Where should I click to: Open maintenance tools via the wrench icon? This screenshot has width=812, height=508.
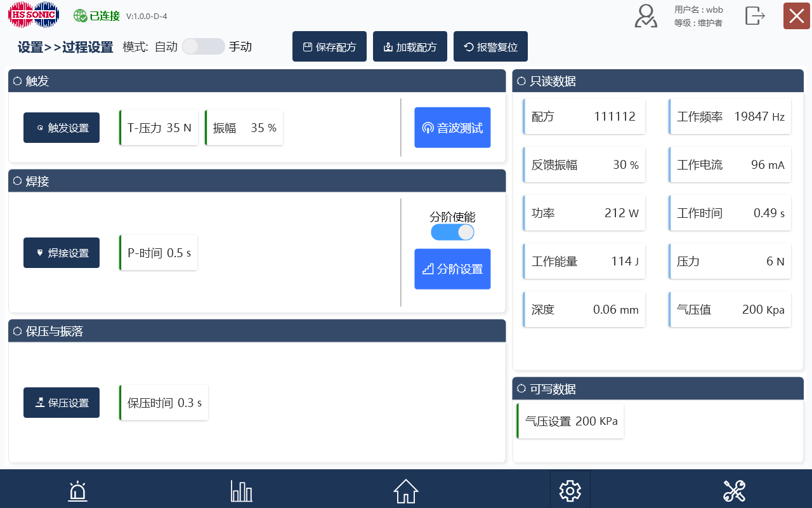pos(734,490)
